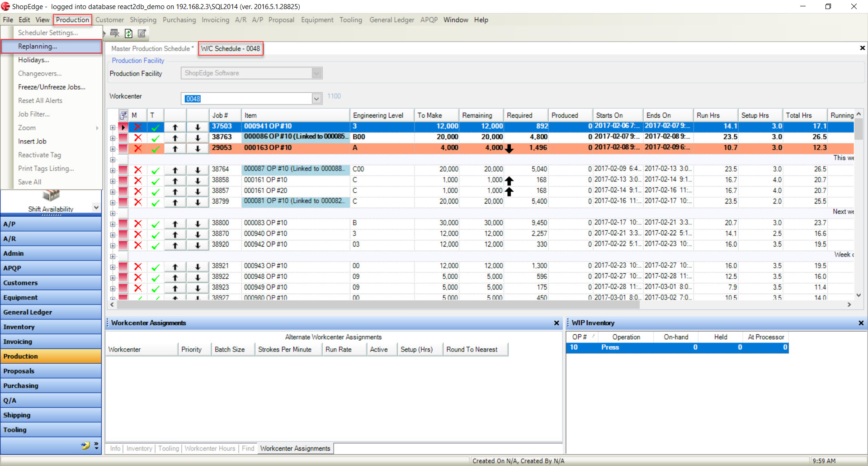Screen dimensions: 868x466
Task: Select Replanning from the Production menu
Action: [52, 46]
